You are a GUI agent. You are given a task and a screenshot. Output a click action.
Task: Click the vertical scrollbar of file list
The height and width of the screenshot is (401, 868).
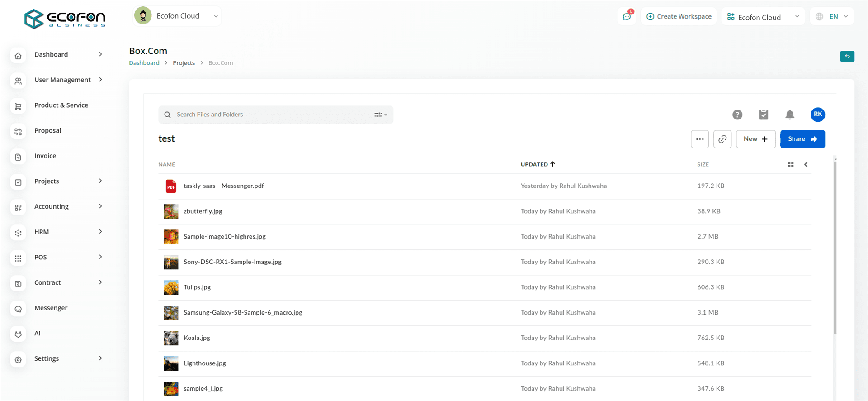tap(835, 247)
